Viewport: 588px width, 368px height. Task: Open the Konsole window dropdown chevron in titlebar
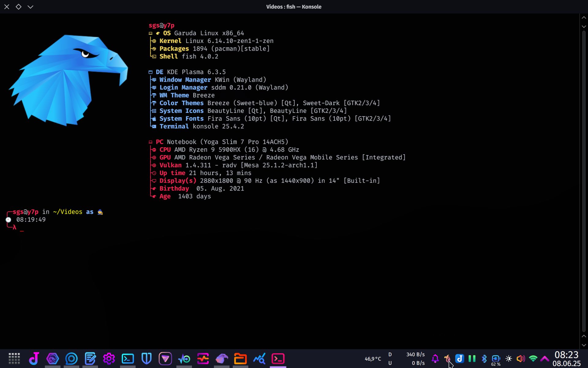tap(30, 7)
